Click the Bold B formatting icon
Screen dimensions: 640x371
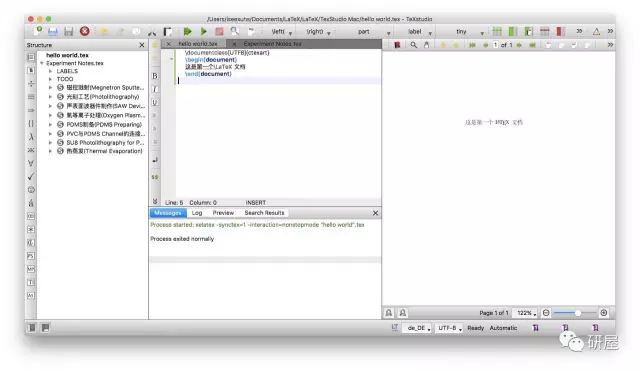tap(155, 76)
